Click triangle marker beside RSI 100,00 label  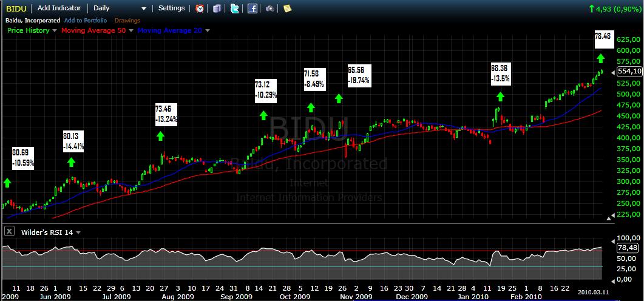[614, 241]
